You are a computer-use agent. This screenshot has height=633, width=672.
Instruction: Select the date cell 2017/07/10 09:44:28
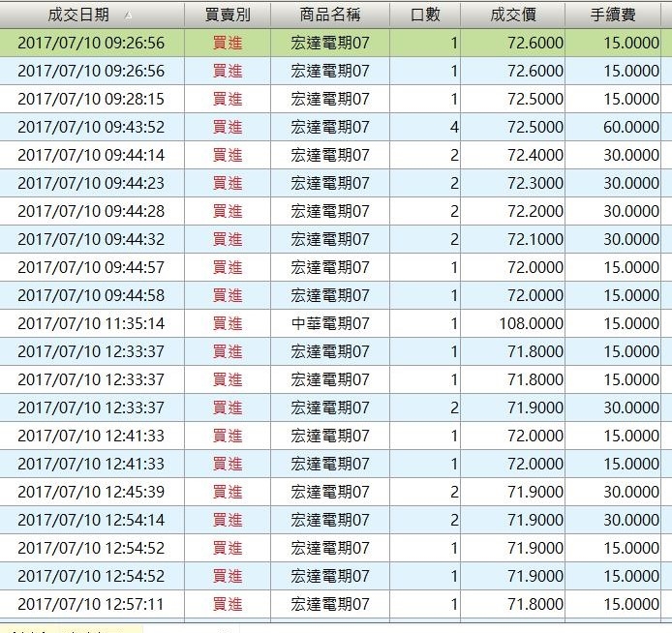click(92, 211)
